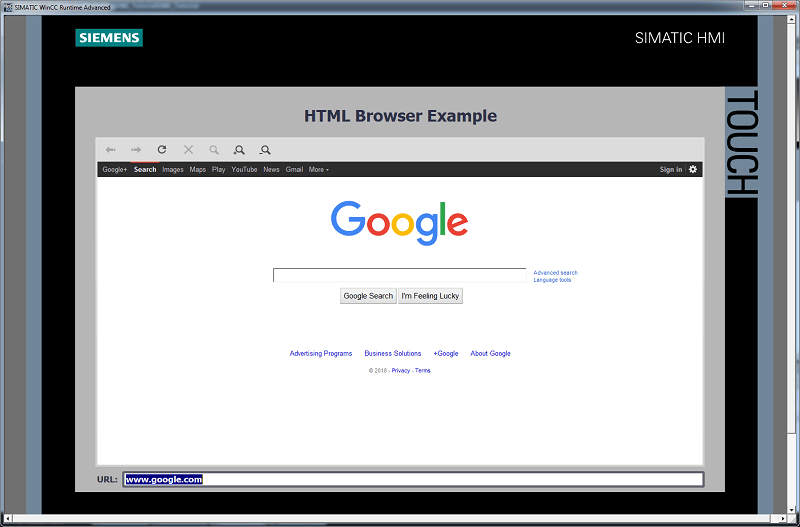Open Play in the Google bar
Screen dimensions: 800x527
point(218,169)
